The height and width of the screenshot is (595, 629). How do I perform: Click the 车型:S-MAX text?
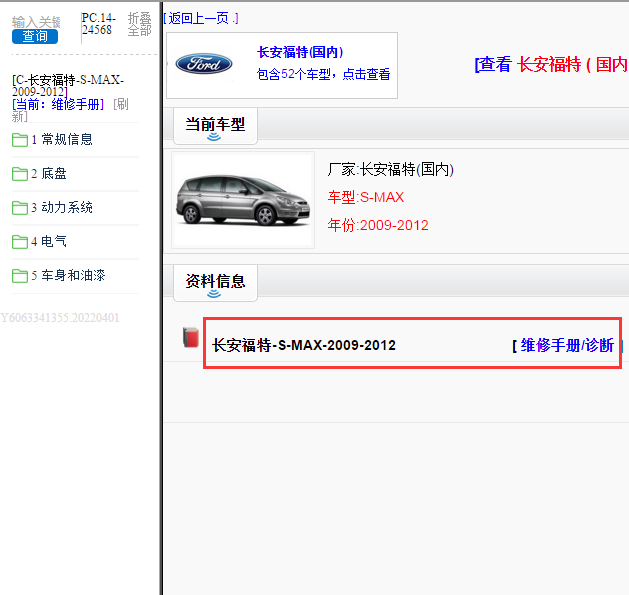click(366, 197)
